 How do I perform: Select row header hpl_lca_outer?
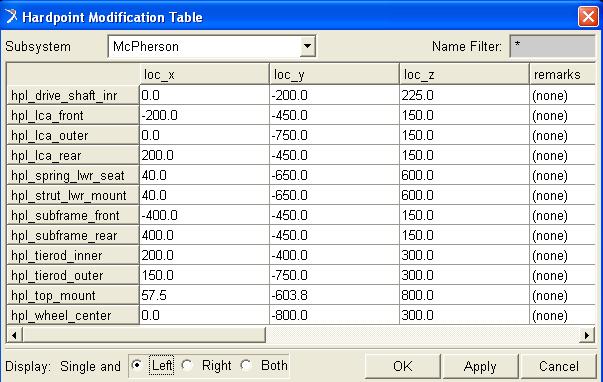pos(73,135)
